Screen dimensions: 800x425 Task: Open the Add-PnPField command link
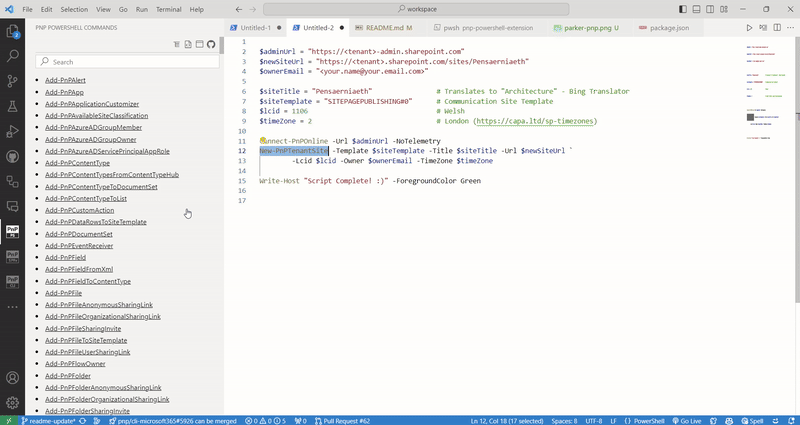tap(65, 258)
